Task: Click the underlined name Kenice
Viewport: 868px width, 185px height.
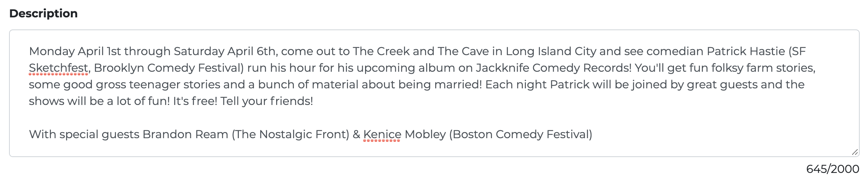Action: [x=382, y=134]
